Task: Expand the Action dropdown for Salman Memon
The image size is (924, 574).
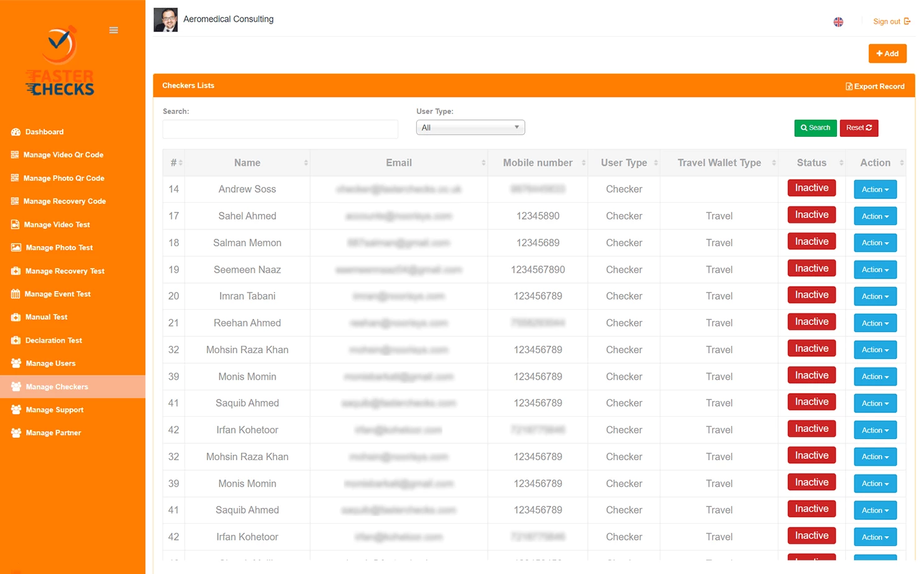Action: click(x=875, y=243)
